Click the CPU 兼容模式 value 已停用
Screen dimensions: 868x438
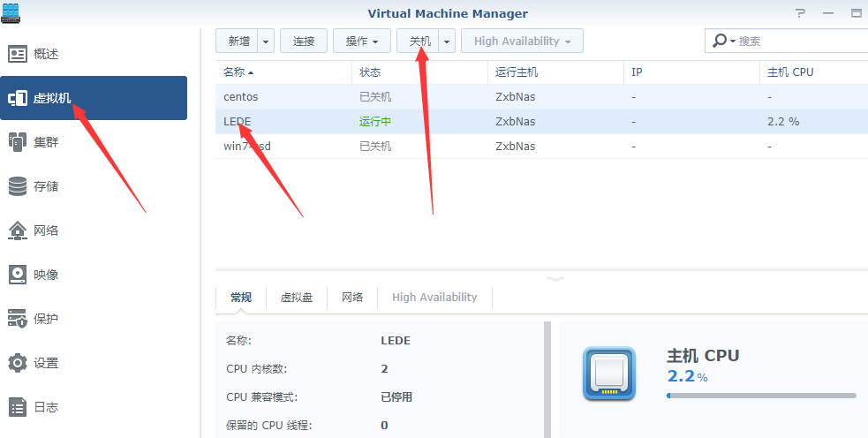[x=396, y=397]
